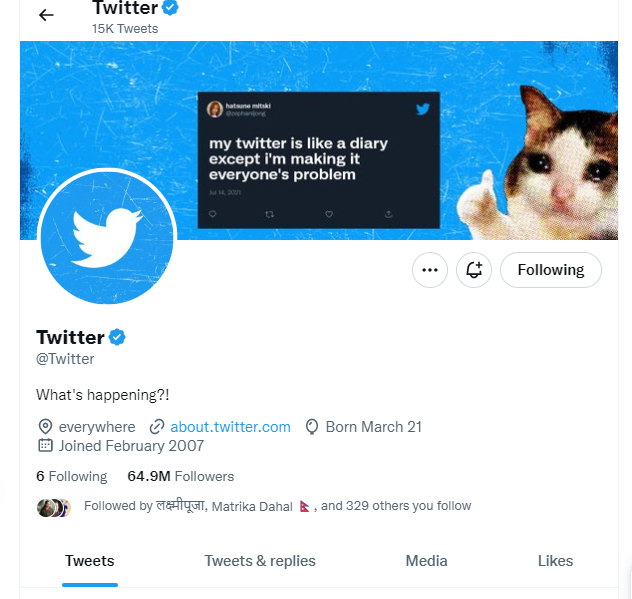The height and width of the screenshot is (599, 632).
Task: Toggle notifications with the bell icon
Action: (x=474, y=270)
